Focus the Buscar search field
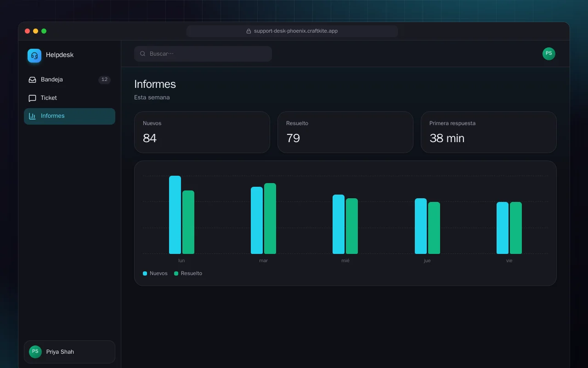 203,54
